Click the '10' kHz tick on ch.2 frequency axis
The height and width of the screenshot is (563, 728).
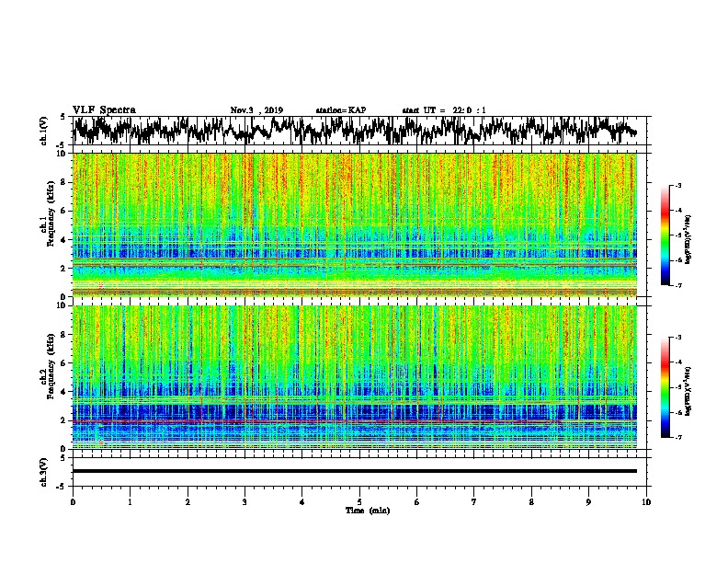pyautogui.click(x=63, y=305)
